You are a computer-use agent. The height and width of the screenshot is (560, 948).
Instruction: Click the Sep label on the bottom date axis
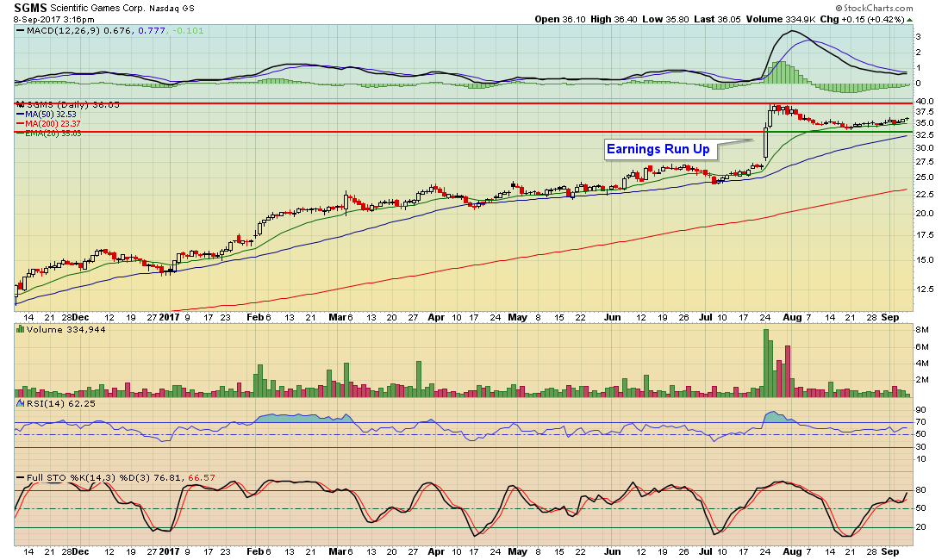pos(890,551)
